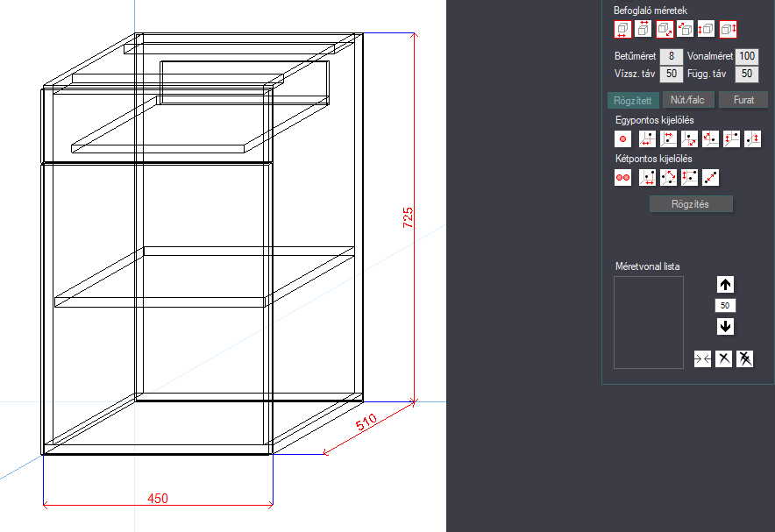Select the 725 height dimension label

[408, 218]
